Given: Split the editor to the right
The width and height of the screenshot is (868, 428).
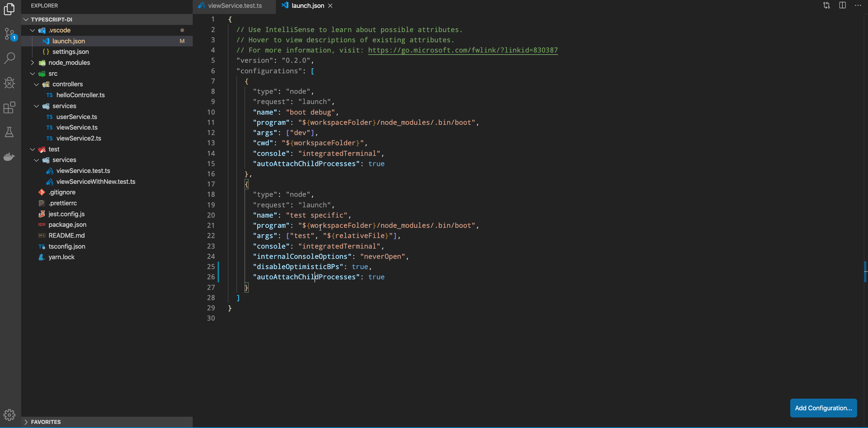Looking at the screenshot, I should click(x=842, y=5).
